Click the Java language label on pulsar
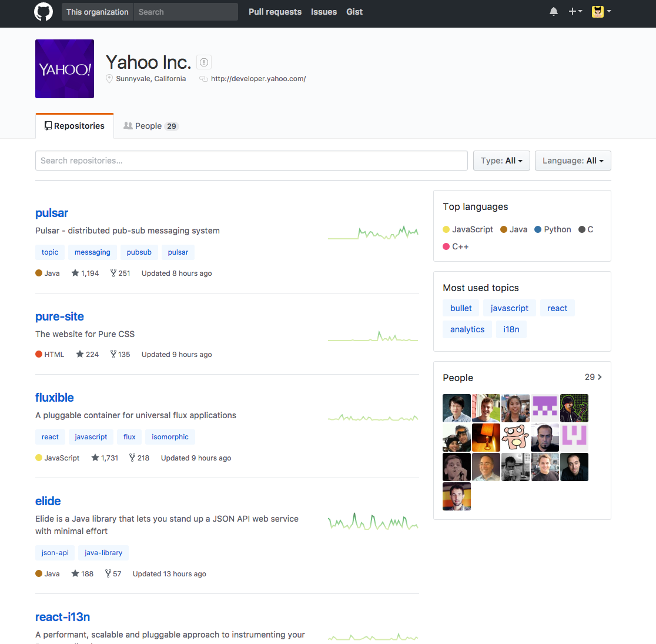 click(x=47, y=273)
